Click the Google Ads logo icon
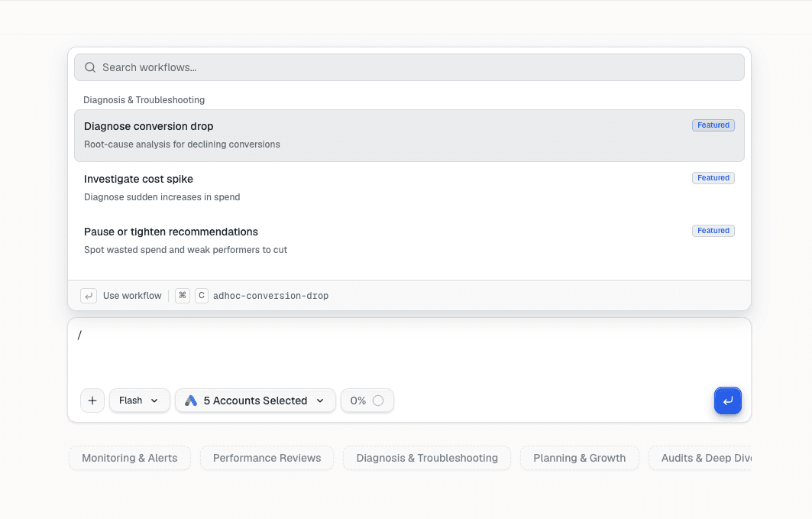The width and height of the screenshot is (812, 519). 191,401
